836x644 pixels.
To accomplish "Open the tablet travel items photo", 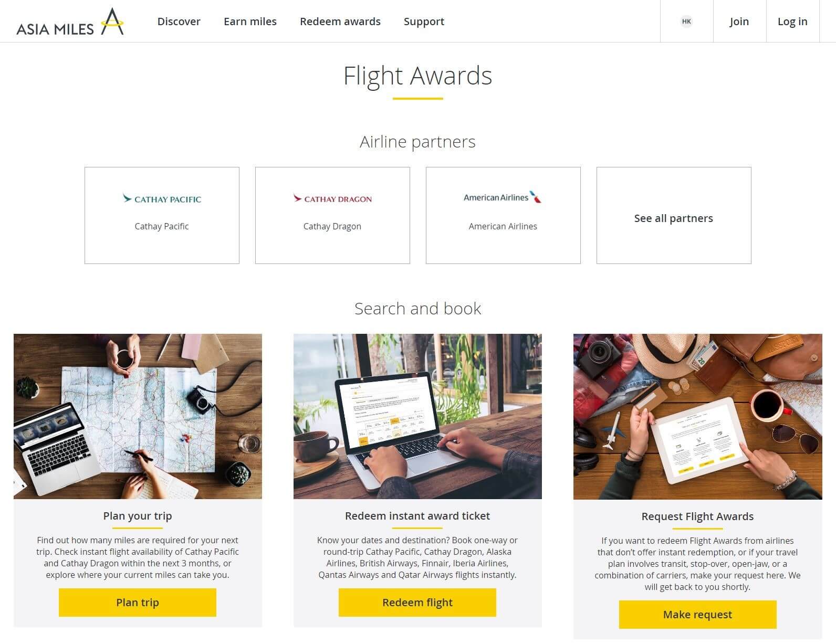I will [697, 416].
